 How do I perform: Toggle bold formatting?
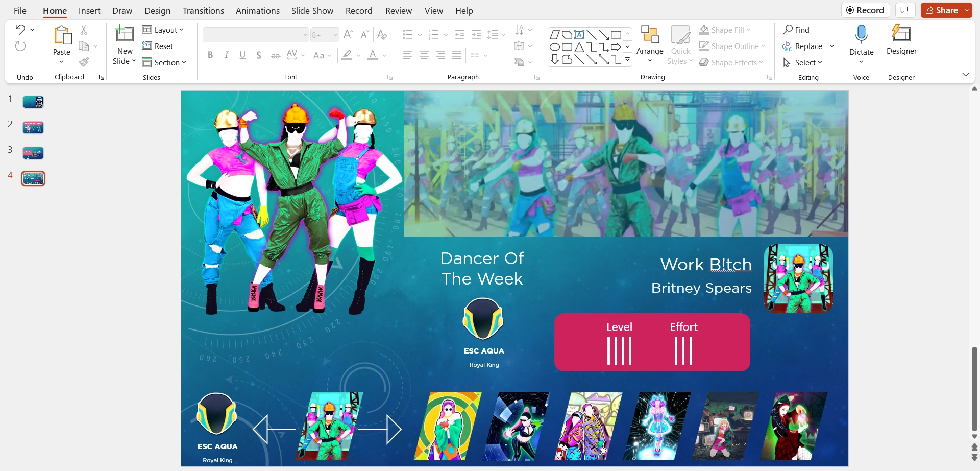[210, 55]
